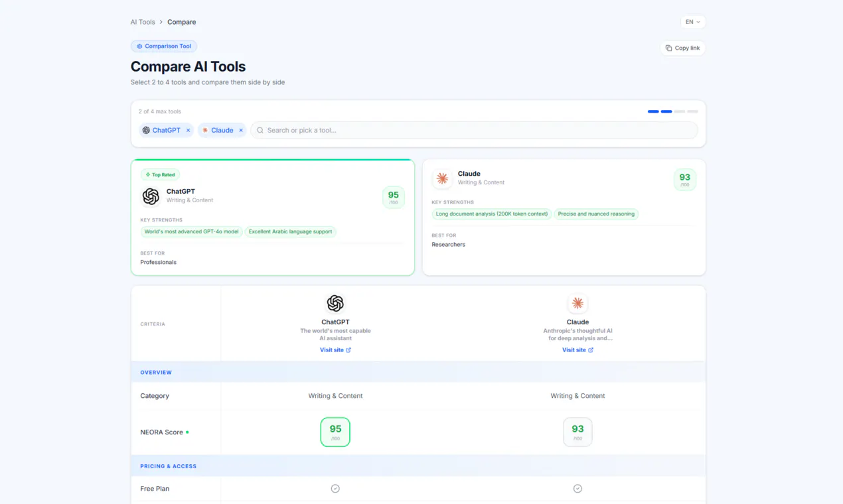Click the Professionals best-for text

(158, 262)
